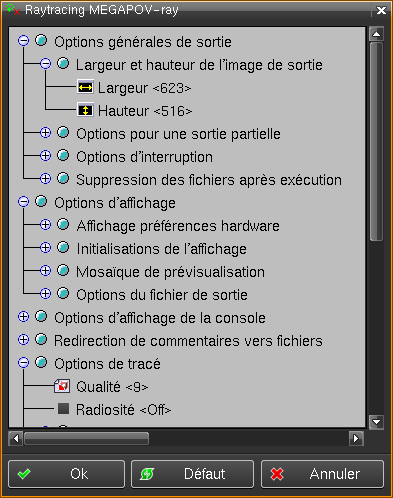This screenshot has height=498, width=393.
Task: Click the horizontal scrollbar right arrow
Action: pos(356,438)
